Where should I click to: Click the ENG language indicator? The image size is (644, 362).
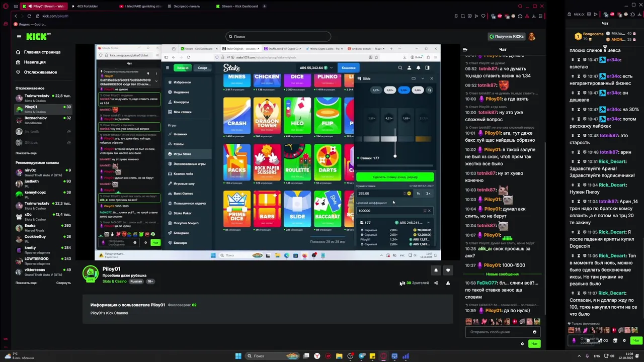pyautogui.click(x=597, y=356)
